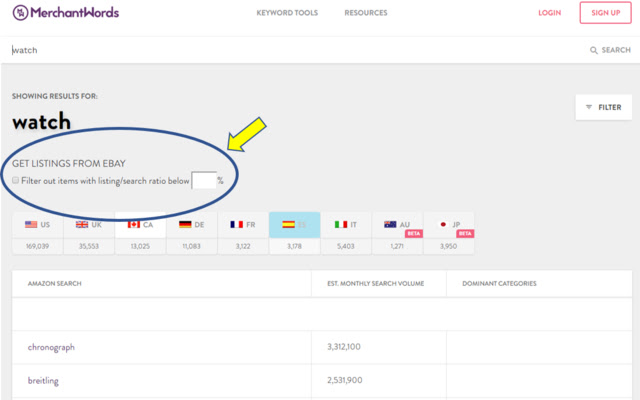Click the 13,025 count under CA
The width and height of the screenshot is (640, 400).
click(140, 246)
